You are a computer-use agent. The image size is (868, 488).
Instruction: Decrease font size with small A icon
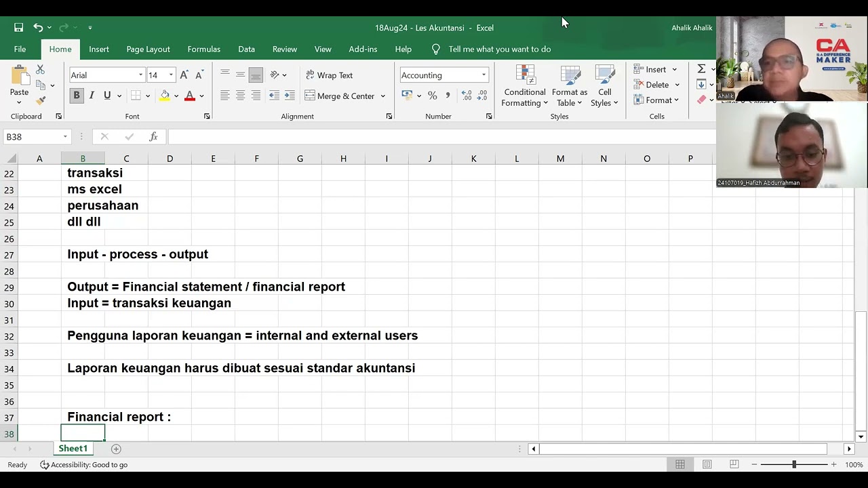[199, 75]
